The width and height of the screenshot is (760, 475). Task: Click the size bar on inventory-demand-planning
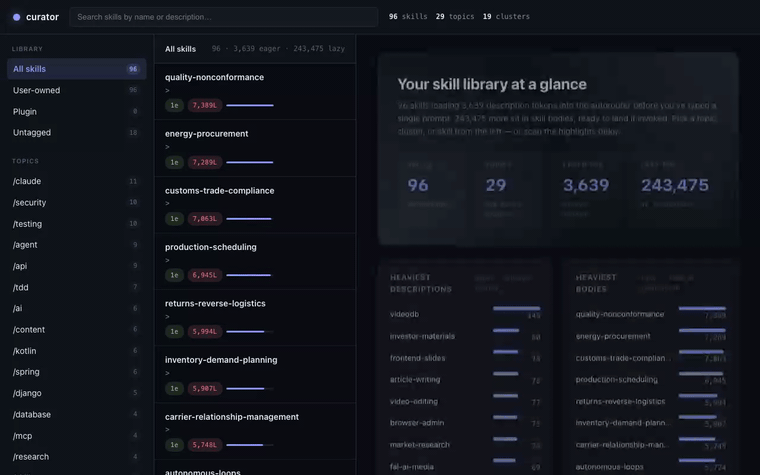coord(250,388)
